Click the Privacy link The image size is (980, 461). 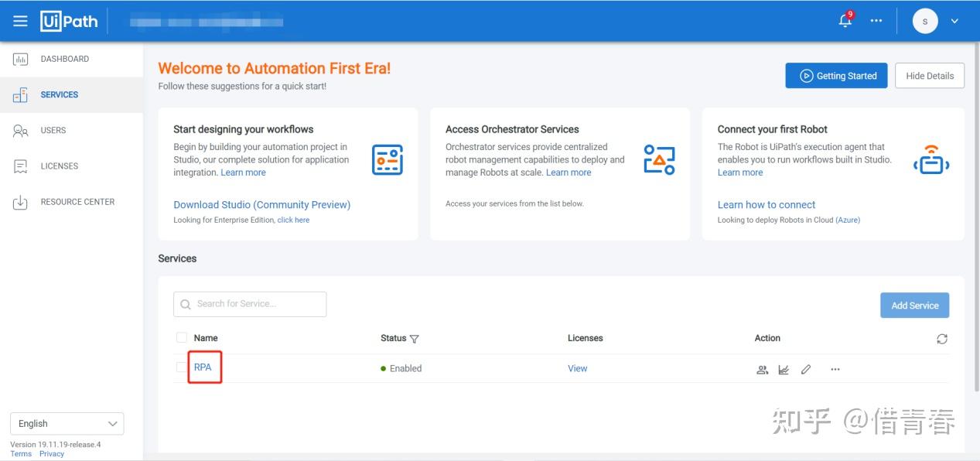tap(52, 454)
